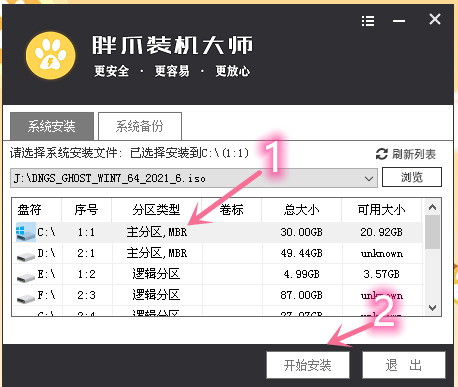Click the 已选择安装到C:\(1:1) status text
This screenshot has height=387, width=458.
click(190, 153)
